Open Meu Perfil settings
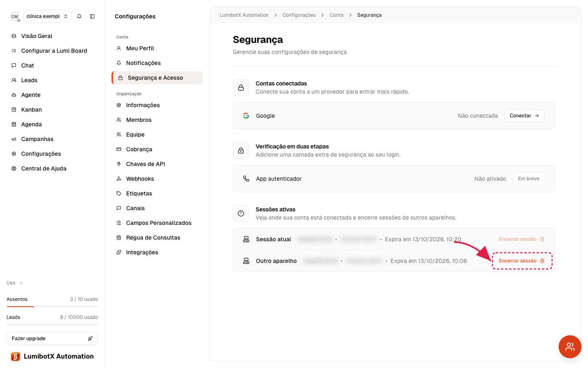 157,48
